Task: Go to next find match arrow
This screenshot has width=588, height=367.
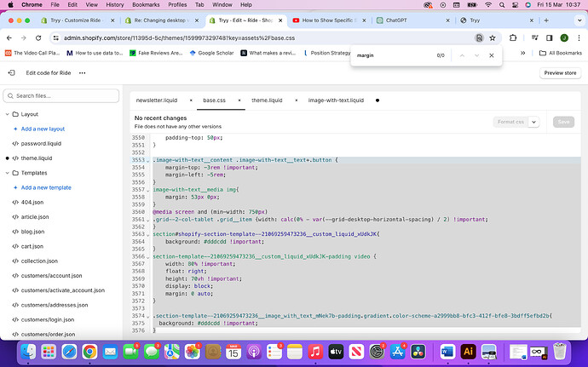Action: coord(476,55)
